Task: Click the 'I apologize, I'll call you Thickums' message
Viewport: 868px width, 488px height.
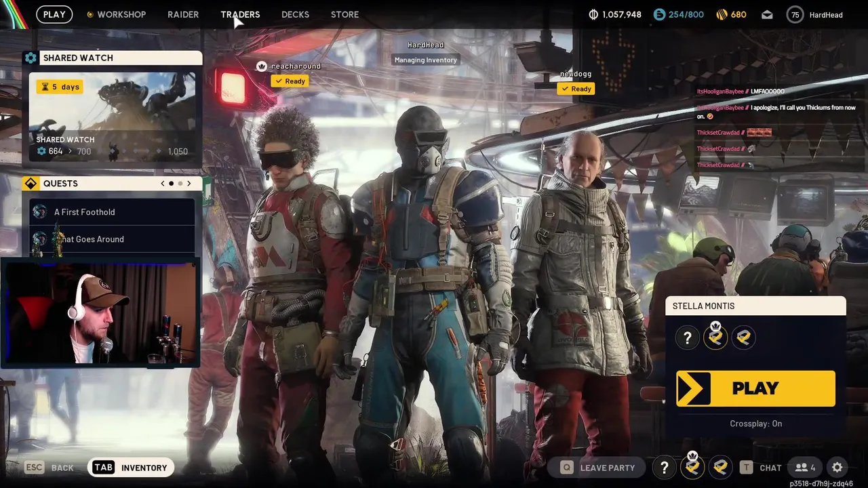Action: (776, 111)
